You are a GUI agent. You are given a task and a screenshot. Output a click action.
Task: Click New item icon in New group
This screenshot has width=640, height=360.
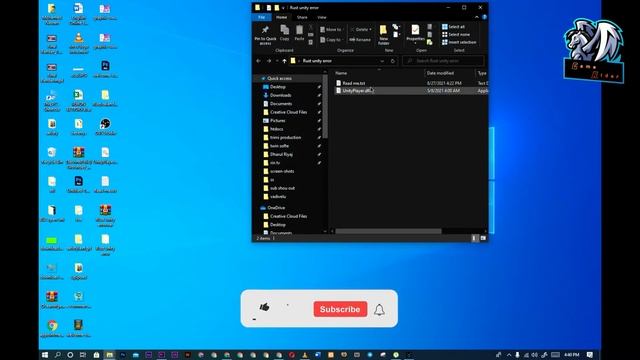tap(395, 27)
